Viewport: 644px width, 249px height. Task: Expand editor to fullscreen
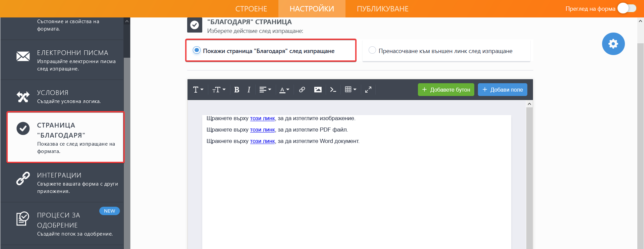pyautogui.click(x=368, y=90)
